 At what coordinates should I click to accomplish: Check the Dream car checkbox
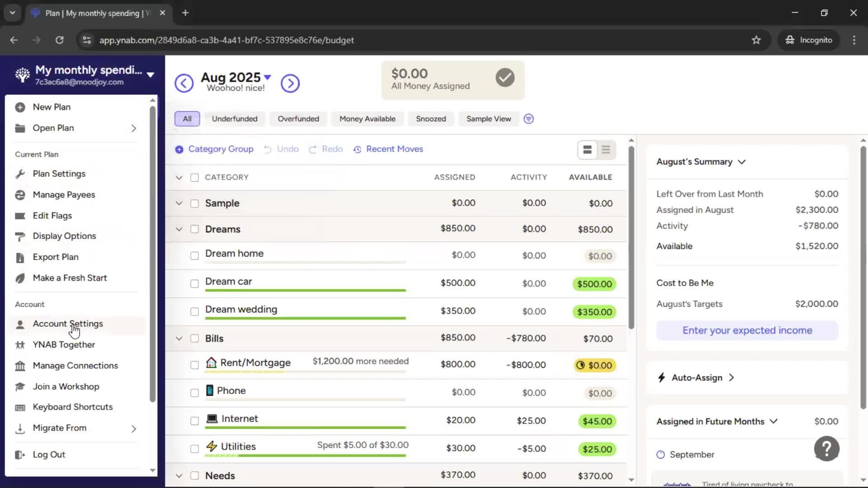(x=194, y=284)
